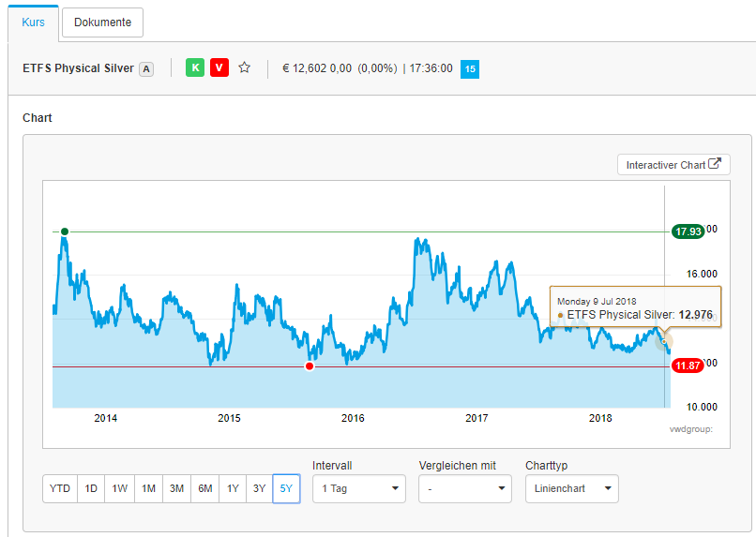756x537 pixels.
Task: Select the Kurs tab
Action: (x=33, y=22)
